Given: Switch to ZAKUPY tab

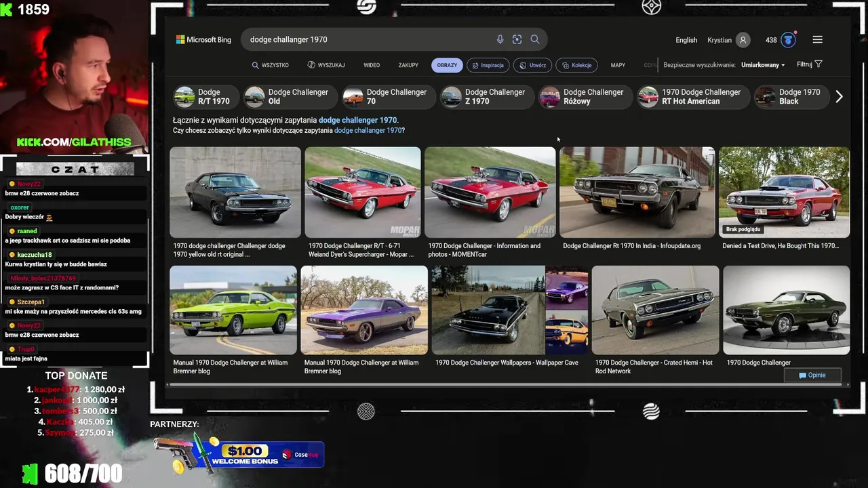Looking at the screenshot, I should [x=408, y=65].
